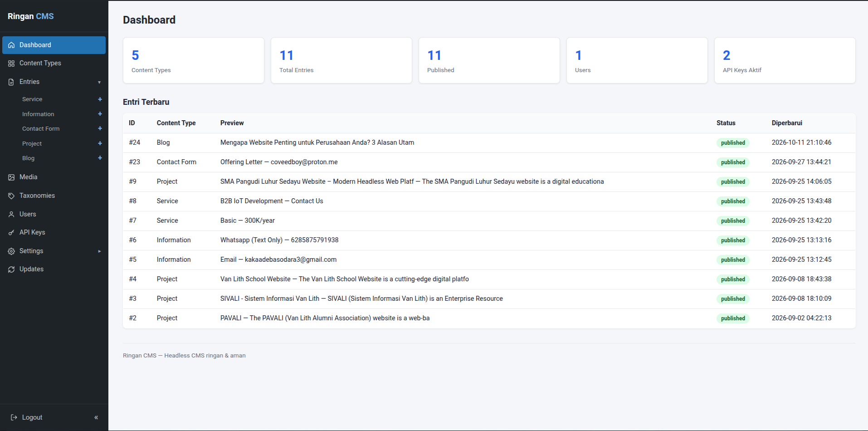
Task: Add a new Information entry with plus icon
Action: tap(100, 114)
